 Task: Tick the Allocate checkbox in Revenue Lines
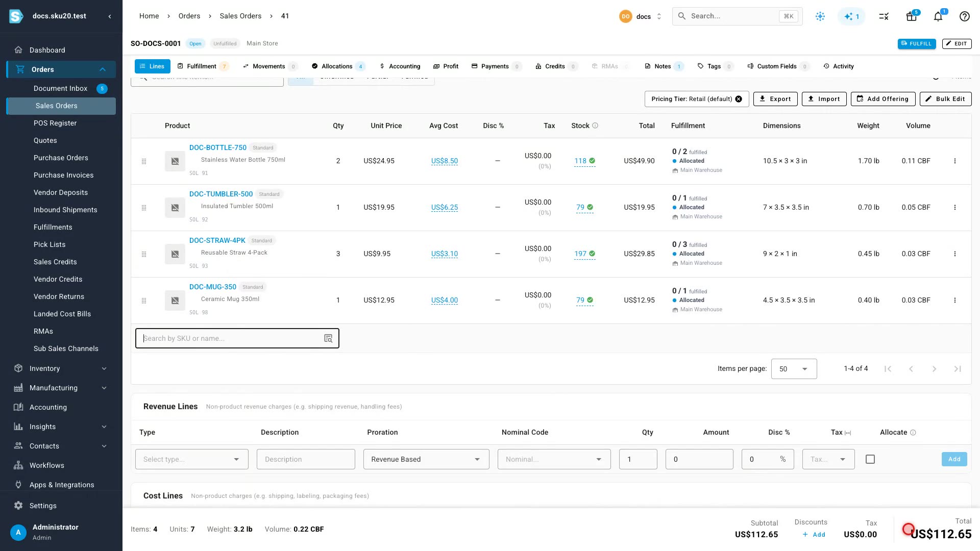[870, 459]
